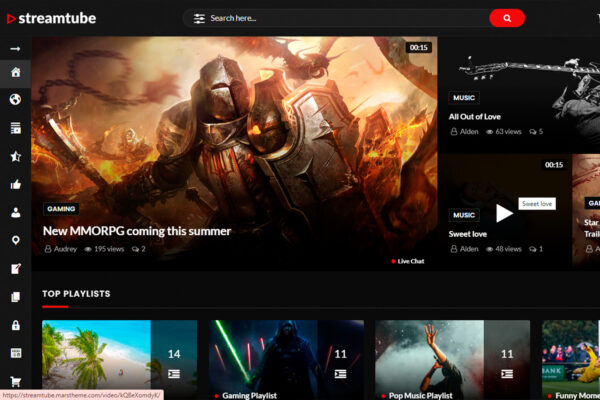Screen dimensions: 600x400
Task: Play the Sweet love video
Action: click(504, 213)
